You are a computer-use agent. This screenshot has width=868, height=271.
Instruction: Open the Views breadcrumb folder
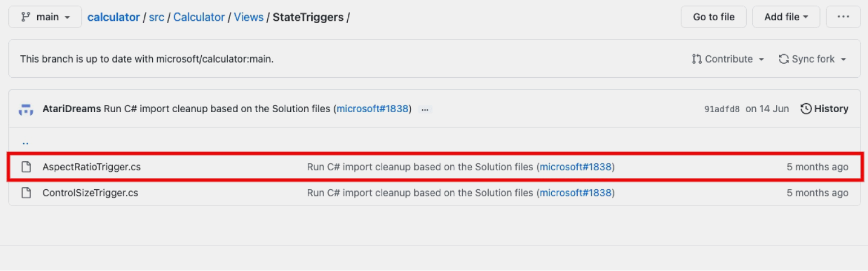point(249,17)
